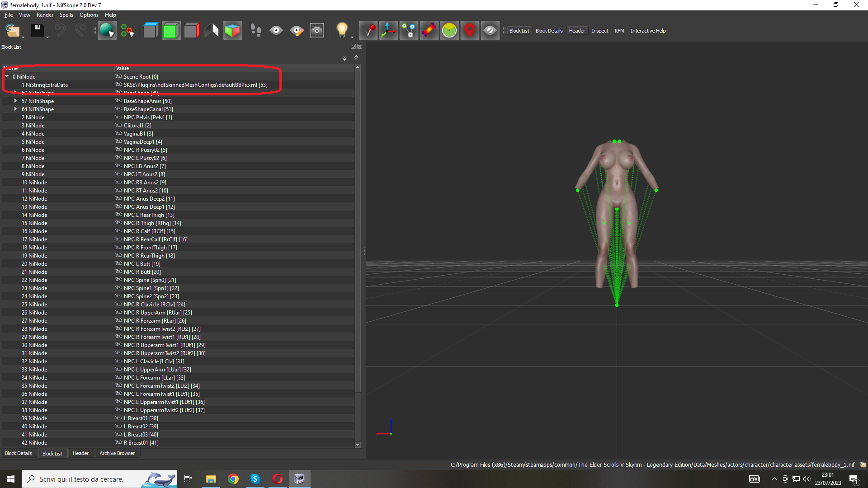Open Windows Start menu
The height and width of the screenshot is (488, 868).
11,479
